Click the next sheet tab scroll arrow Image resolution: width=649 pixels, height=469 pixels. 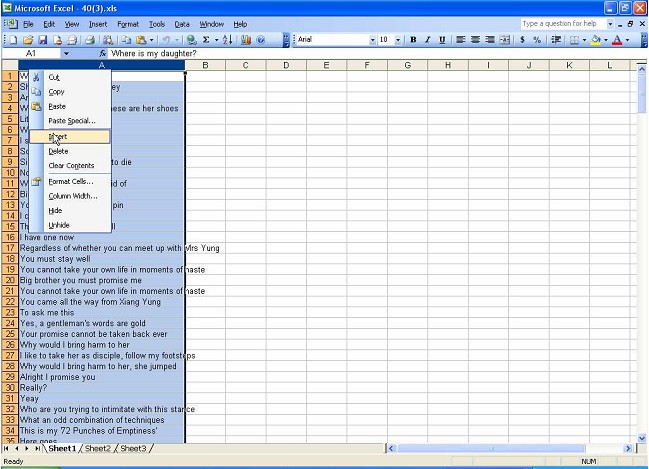point(26,448)
